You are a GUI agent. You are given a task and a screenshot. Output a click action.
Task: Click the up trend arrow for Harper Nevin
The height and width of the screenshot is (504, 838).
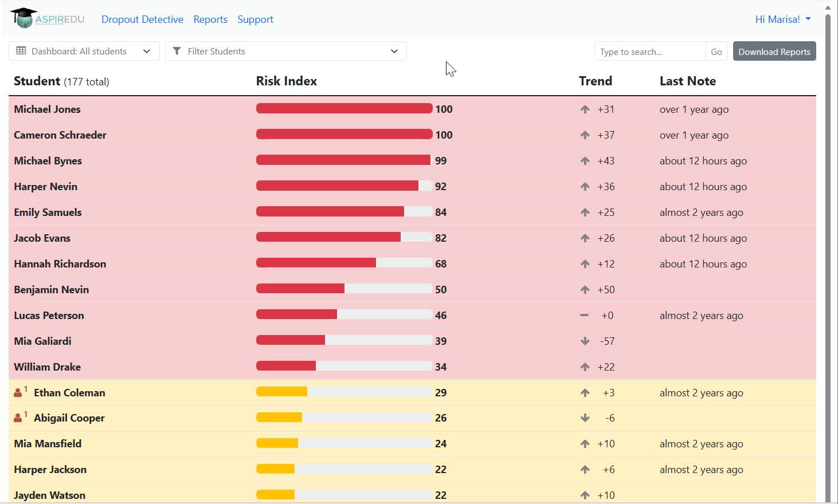coord(585,186)
